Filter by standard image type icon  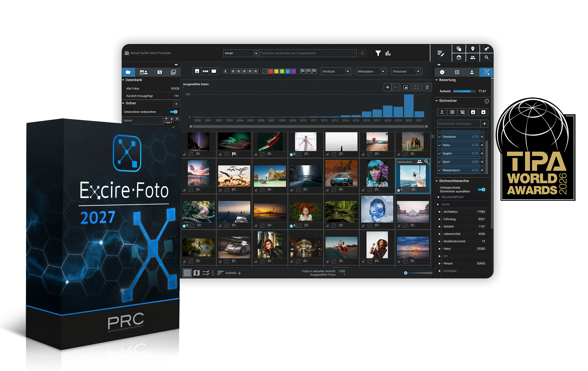point(197,71)
